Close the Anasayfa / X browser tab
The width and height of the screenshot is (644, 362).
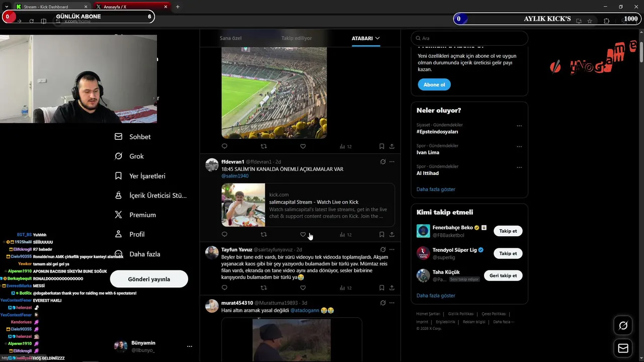pyautogui.click(x=167, y=7)
